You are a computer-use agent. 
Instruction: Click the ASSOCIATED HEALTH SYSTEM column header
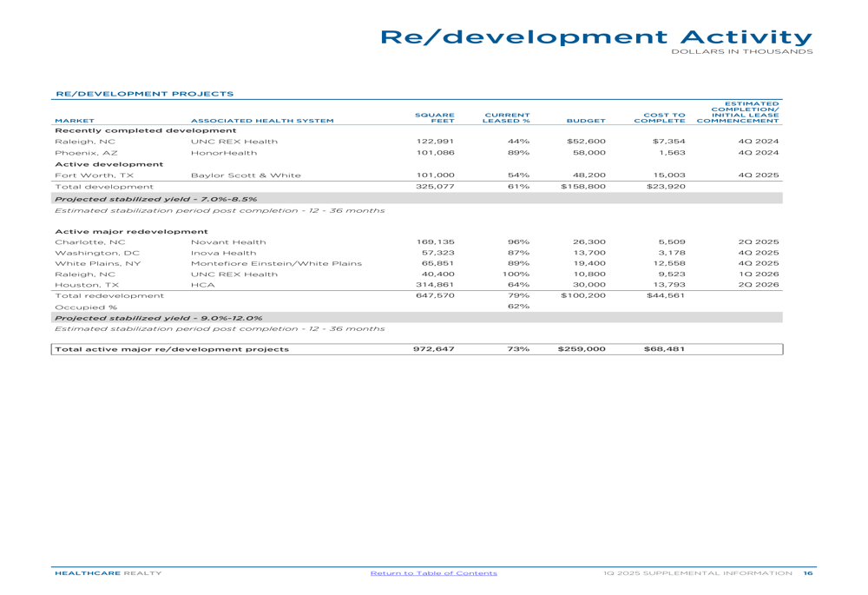tap(262, 121)
